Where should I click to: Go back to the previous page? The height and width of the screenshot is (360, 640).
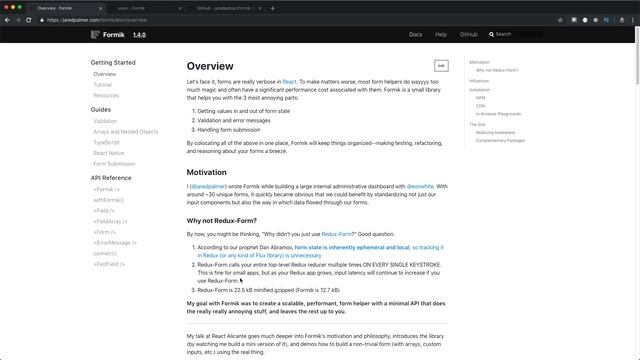point(7,20)
